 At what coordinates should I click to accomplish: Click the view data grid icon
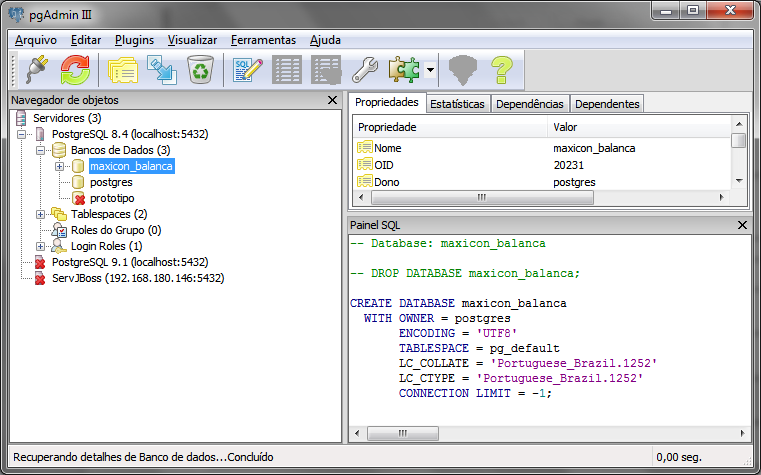(x=287, y=70)
